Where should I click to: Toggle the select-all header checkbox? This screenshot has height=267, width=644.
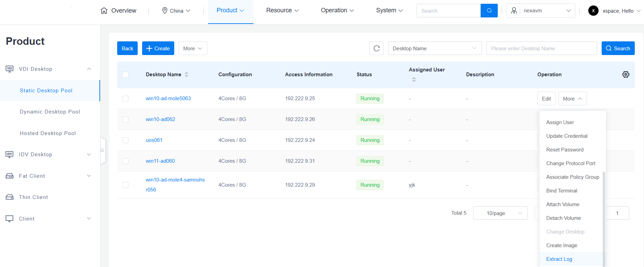tap(125, 75)
